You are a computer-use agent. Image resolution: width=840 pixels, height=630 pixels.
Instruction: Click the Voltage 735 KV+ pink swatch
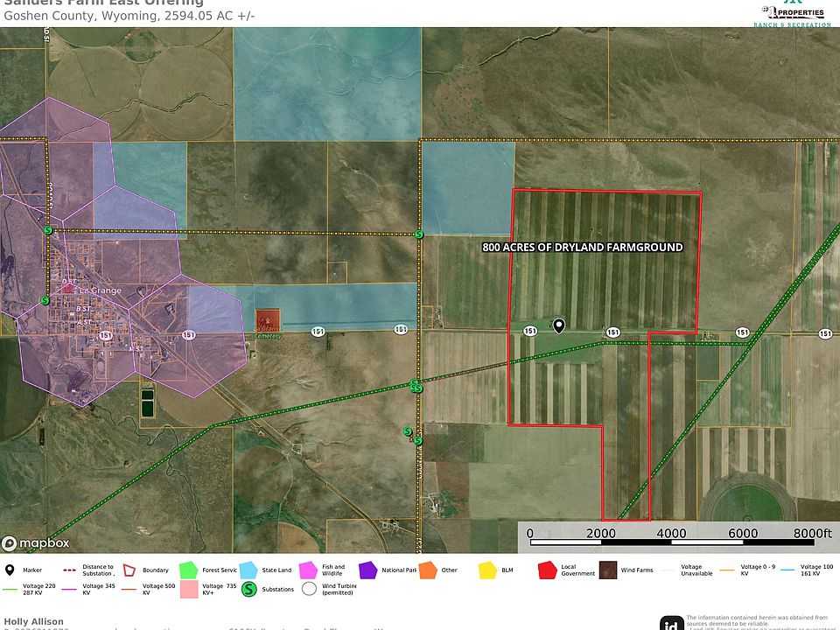[x=189, y=589]
